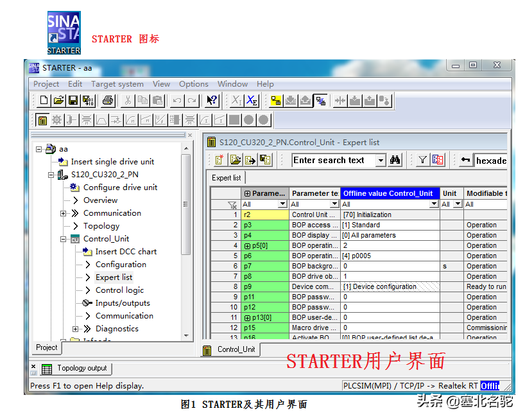Click the context Help arrow icon
Image resolution: width=525 pixels, height=420 pixels.
point(212,100)
